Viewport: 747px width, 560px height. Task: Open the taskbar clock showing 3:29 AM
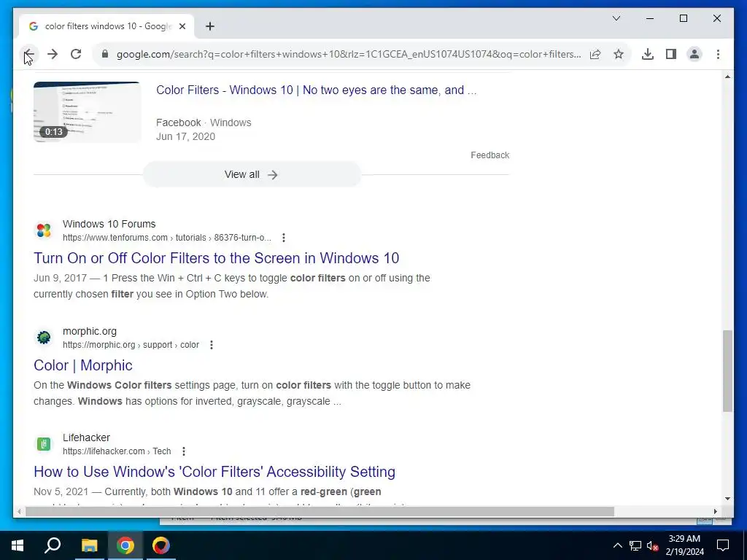[684, 545]
